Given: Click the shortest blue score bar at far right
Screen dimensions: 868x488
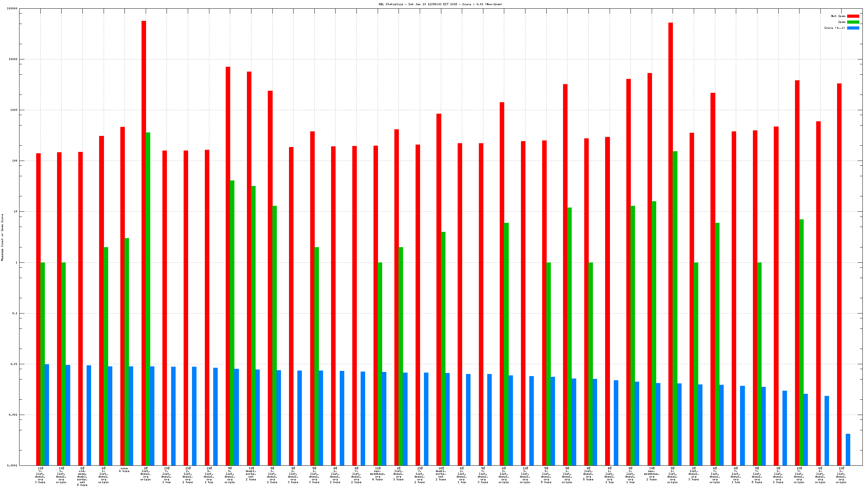Looking at the screenshot, I should tap(848, 449).
